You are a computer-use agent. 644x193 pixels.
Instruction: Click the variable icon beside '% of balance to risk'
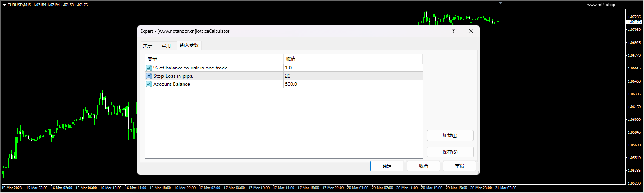tap(148, 68)
